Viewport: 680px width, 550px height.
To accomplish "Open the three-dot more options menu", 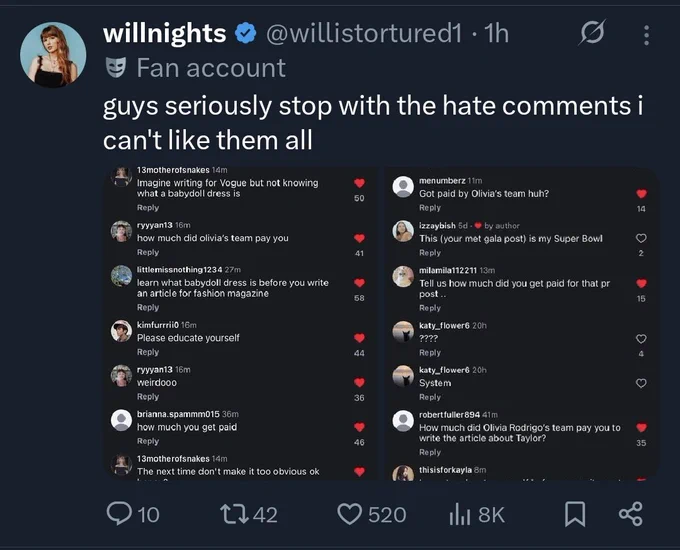I will point(646,35).
